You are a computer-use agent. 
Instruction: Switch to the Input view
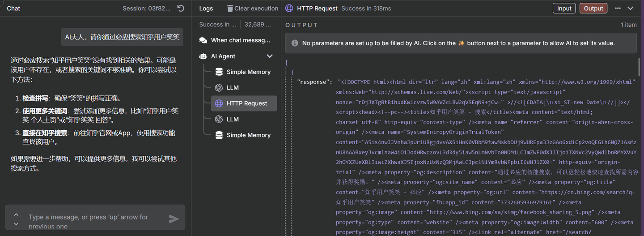point(564,8)
